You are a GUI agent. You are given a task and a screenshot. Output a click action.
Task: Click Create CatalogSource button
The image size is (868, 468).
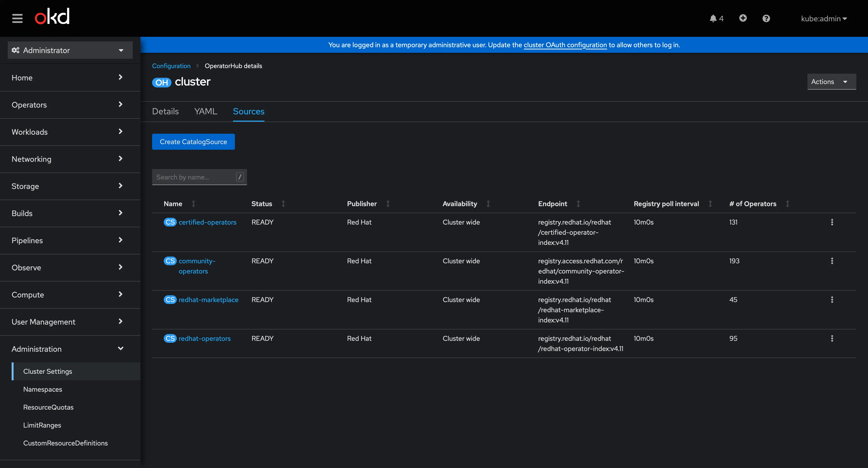coord(193,142)
